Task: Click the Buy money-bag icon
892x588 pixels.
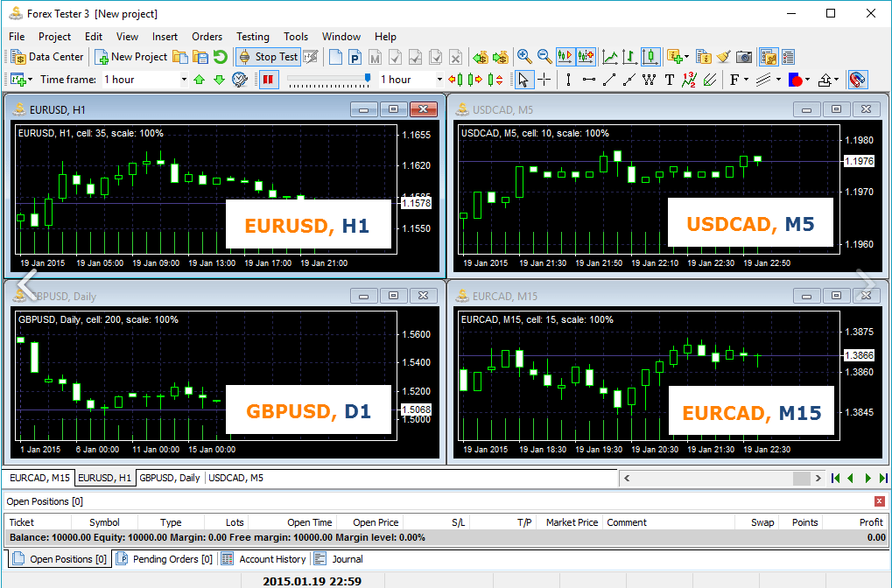Action: (x=501, y=57)
